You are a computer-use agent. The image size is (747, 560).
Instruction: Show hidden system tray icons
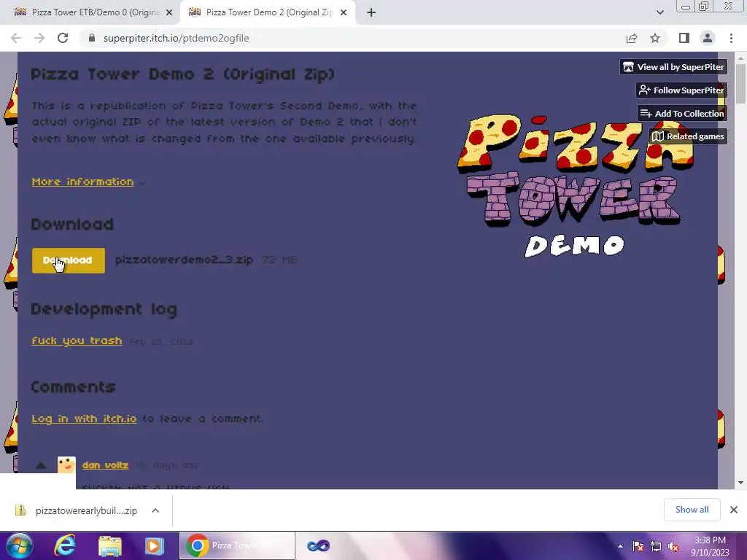click(x=620, y=547)
